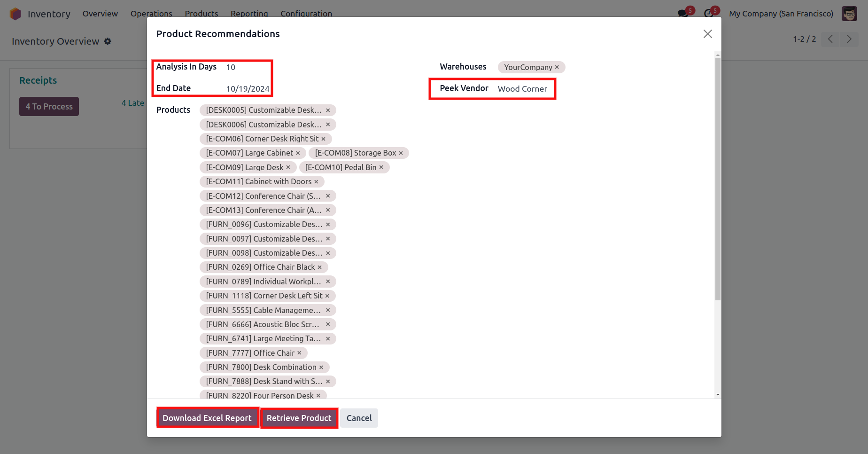
Task: Edit the End Date field
Action: click(x=248, y=89)
